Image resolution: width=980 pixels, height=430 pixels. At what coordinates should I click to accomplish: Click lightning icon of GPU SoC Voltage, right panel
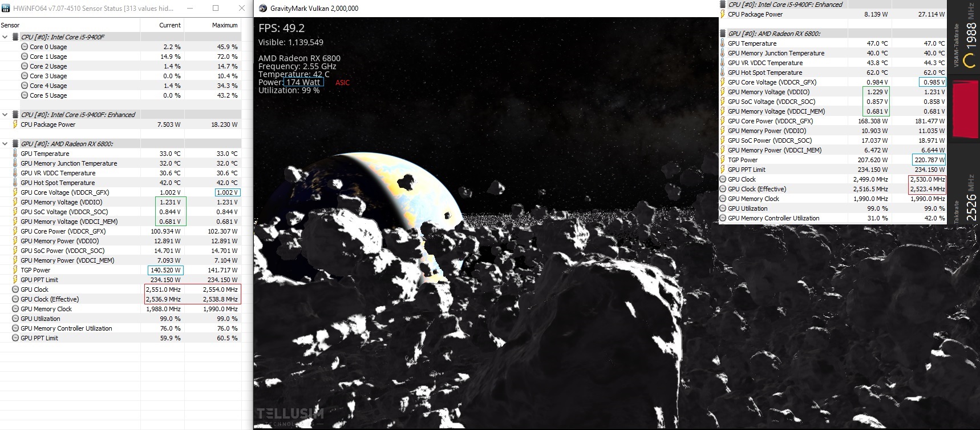[x=723, y=102]
